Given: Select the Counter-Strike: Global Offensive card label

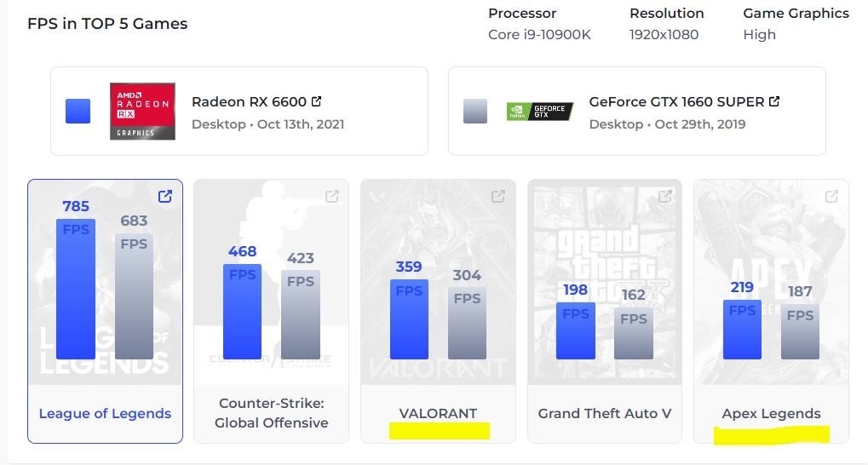Looking at the screenshot, I should click(271, 413).
